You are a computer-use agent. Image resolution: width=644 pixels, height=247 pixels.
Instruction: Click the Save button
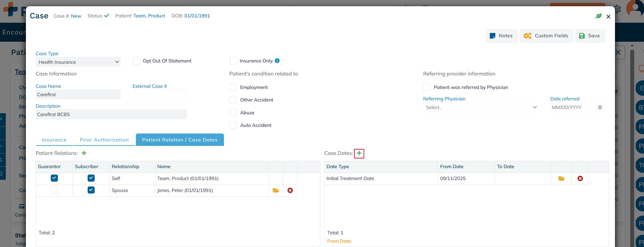pyautogui.click(x=590, y=36)
